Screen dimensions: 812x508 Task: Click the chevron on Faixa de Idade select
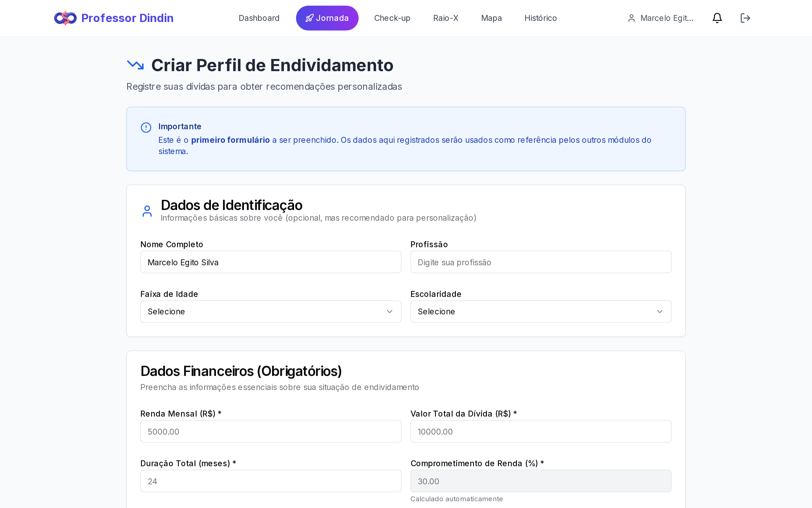point(390,312)
